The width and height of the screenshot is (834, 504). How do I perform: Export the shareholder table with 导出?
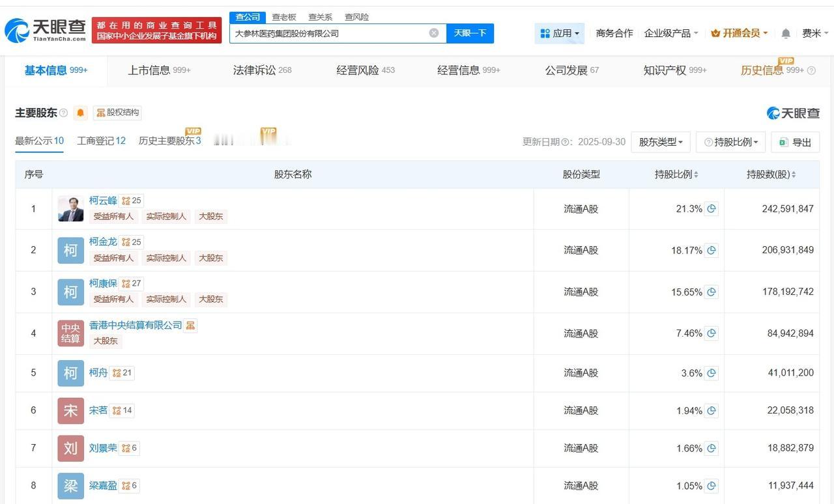point(795,142)
